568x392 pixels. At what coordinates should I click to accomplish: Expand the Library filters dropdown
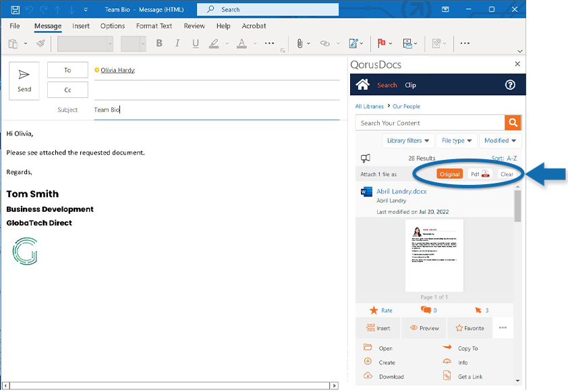408,140
